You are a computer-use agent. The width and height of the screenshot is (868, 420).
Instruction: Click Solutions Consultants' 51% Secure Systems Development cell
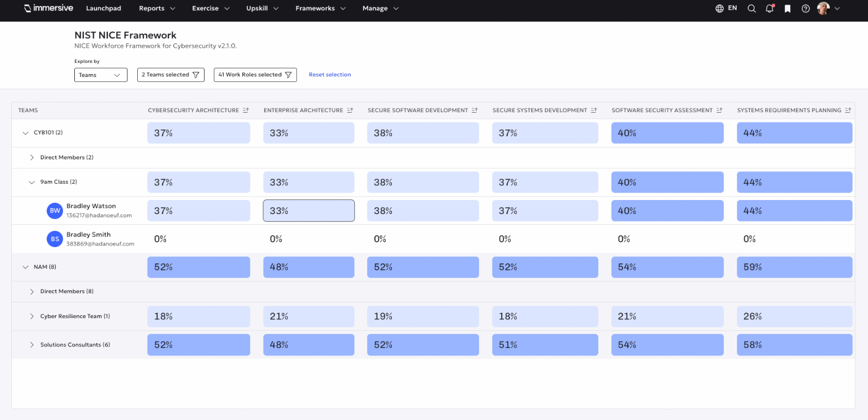(x=545, y=345)
